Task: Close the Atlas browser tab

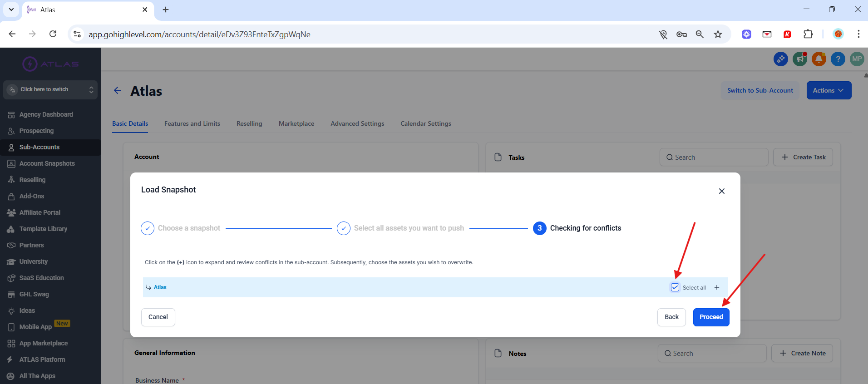Action: (x=145, y=10)
